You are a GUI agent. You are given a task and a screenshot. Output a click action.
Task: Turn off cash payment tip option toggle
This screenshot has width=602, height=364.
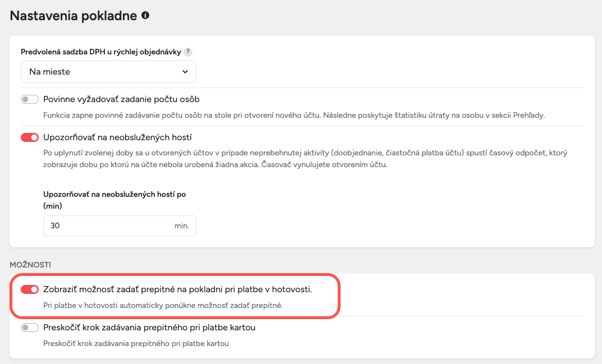click(30, 289)
